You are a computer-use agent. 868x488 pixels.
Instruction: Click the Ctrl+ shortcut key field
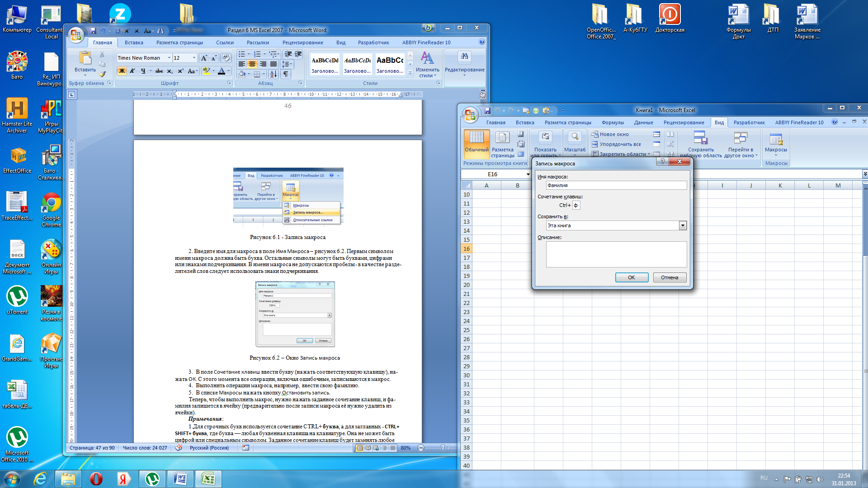(576, 205)
